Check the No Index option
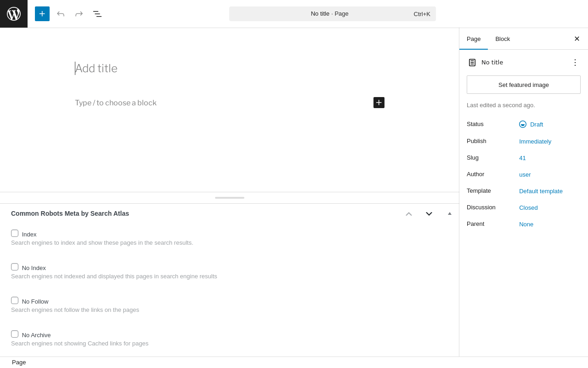The height and width of the screenshot is (368, 588). (15, 267)
